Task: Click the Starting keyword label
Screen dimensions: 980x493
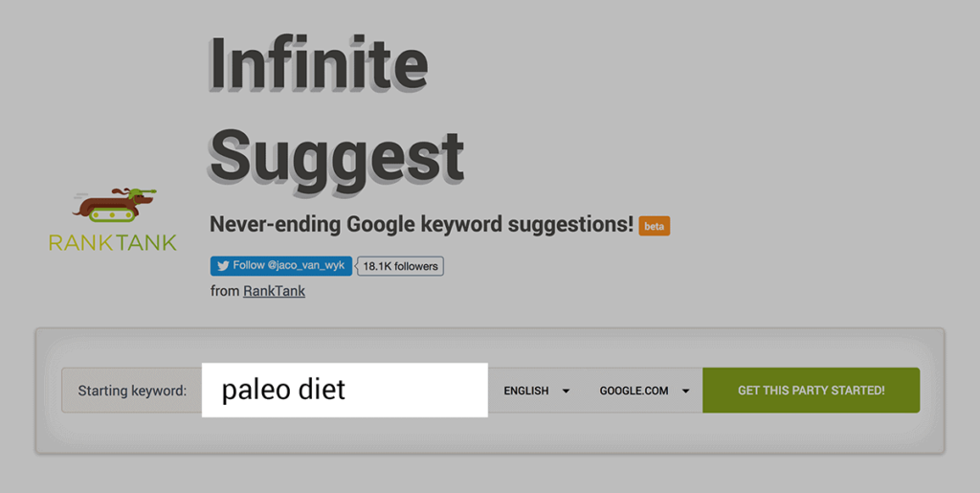Action: click(x=132, y=391)
